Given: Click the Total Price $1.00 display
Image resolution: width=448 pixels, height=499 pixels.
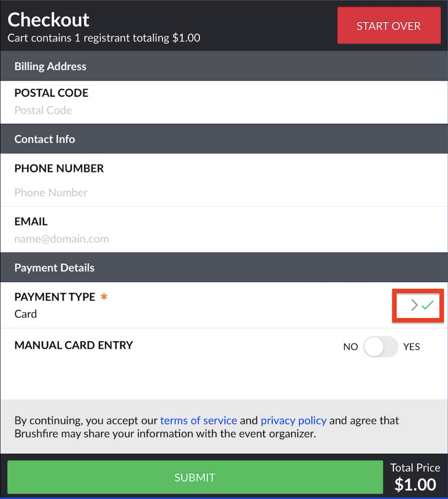Looking at the screenshot, I should [415, 476].
